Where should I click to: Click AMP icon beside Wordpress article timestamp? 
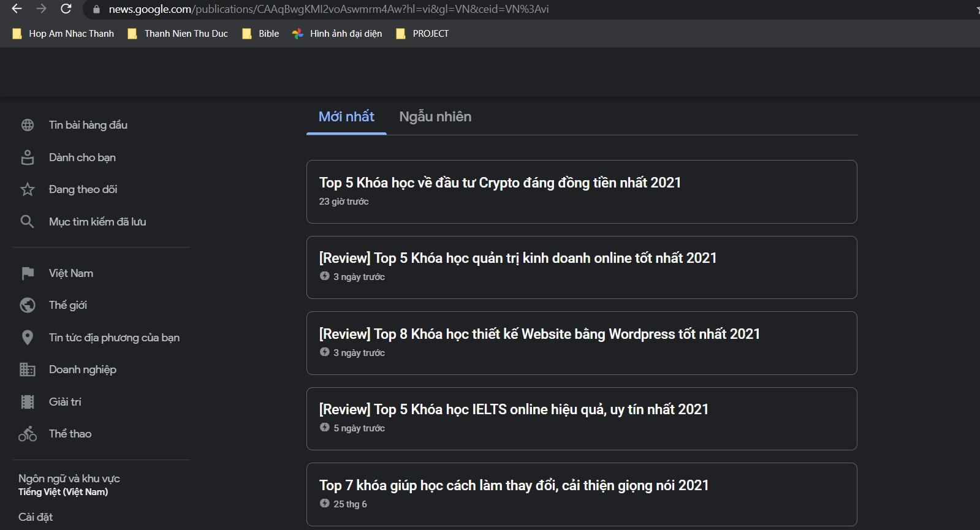click(x=325, y=352)
